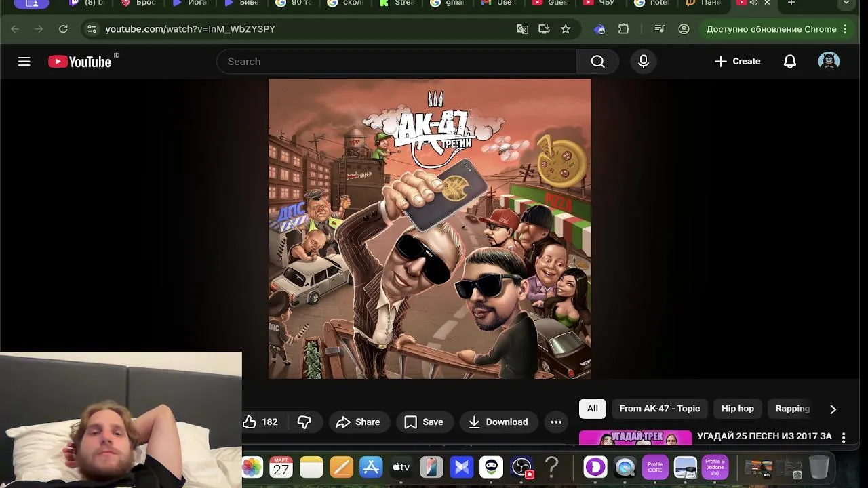
Task: Open a new Chrome tab
Action: 791,3
